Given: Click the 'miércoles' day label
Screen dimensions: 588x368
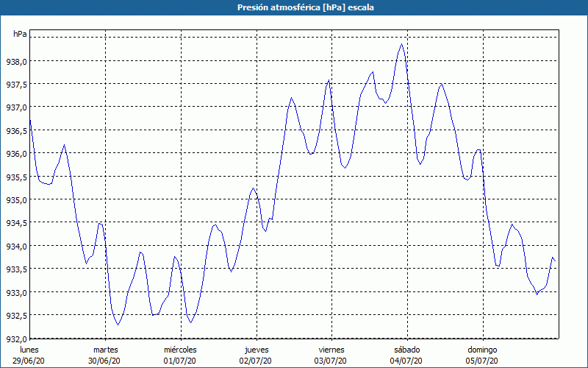Looking at the screenshot, I should point(180,350).
